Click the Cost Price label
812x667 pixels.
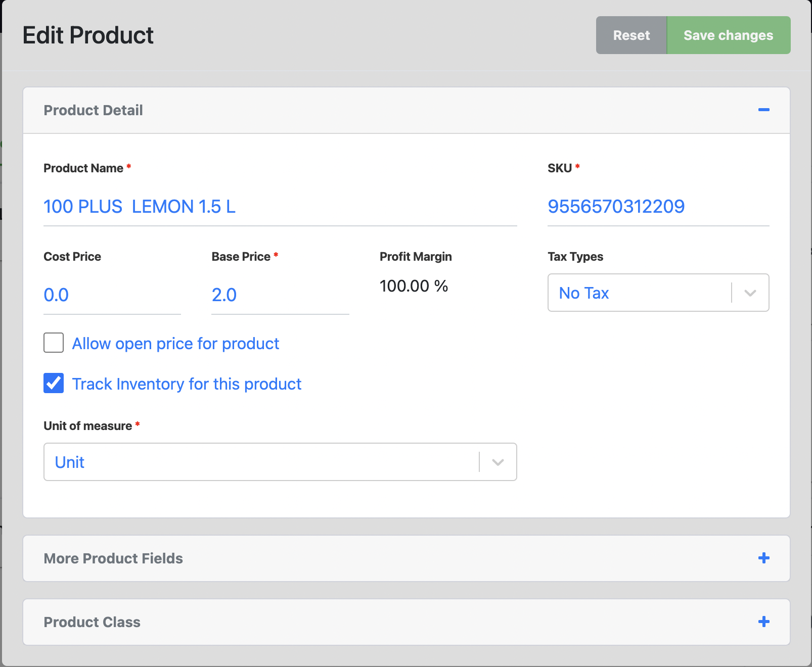tap(72, 257)
